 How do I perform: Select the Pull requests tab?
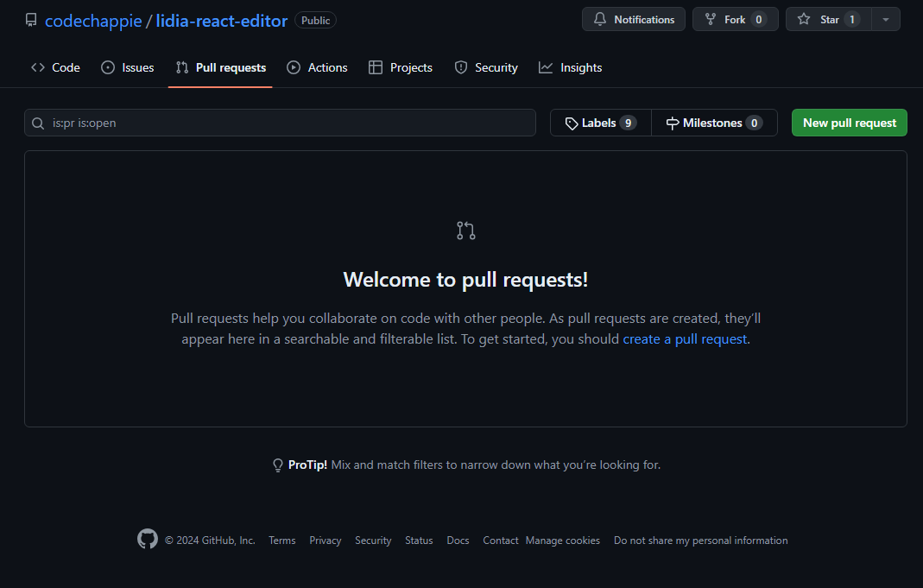click(x=221, y=67)
